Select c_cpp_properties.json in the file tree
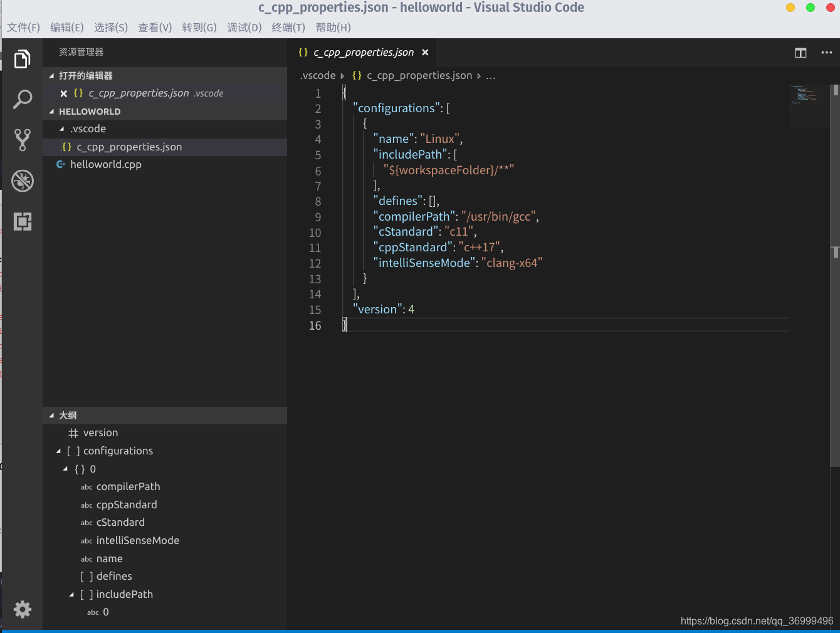Viewport: 840px width, 633px height. (x=165, y=147)
